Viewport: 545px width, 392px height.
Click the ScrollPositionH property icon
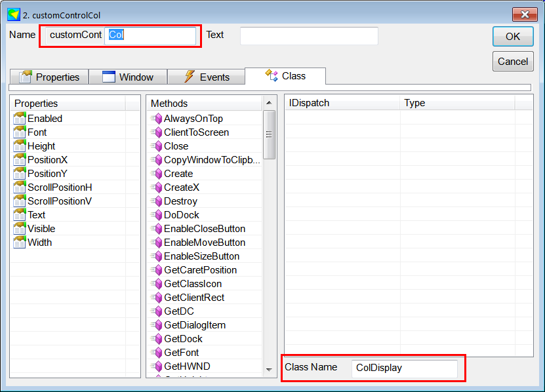click(x=20, y=187)
